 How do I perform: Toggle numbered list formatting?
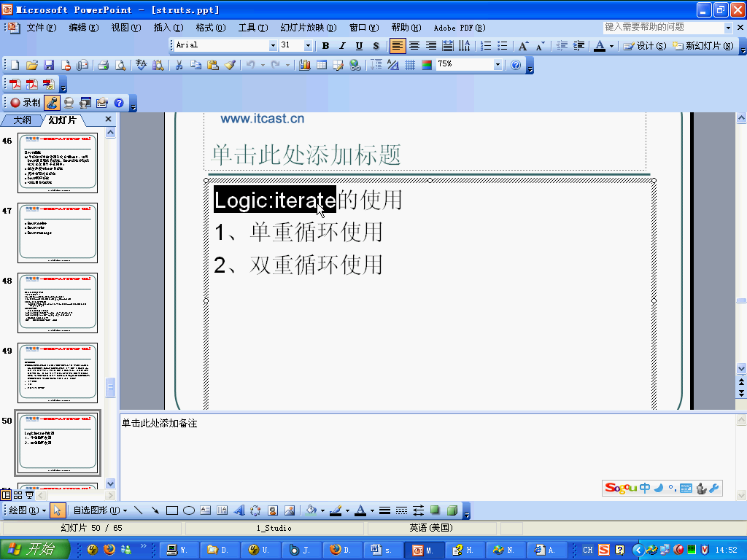(485, 46)
